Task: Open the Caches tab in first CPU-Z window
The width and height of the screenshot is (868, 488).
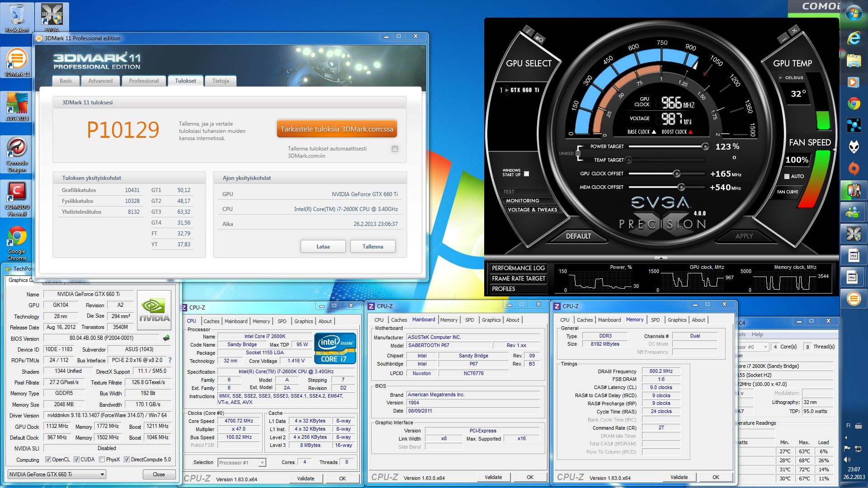Action: click(x=212, y=321)
